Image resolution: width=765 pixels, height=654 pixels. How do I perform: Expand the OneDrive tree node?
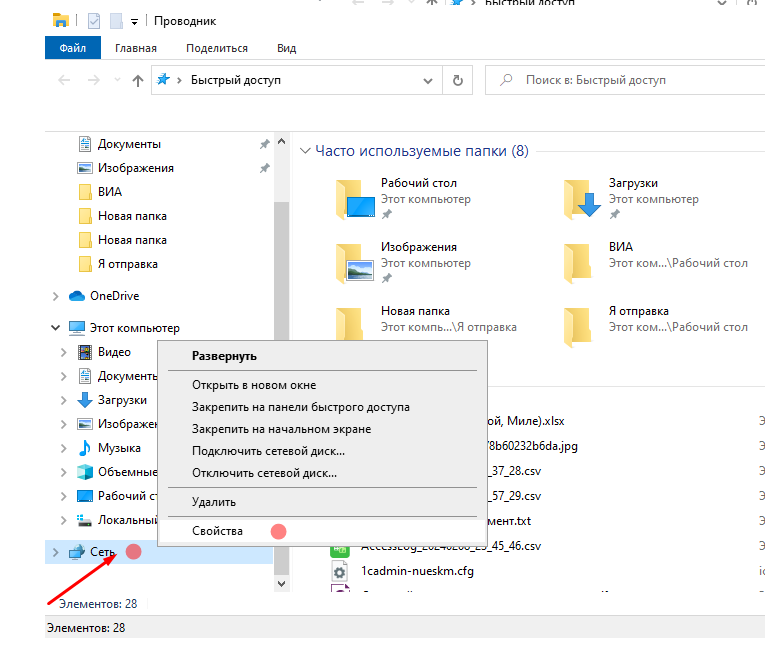tap(55, 296)
